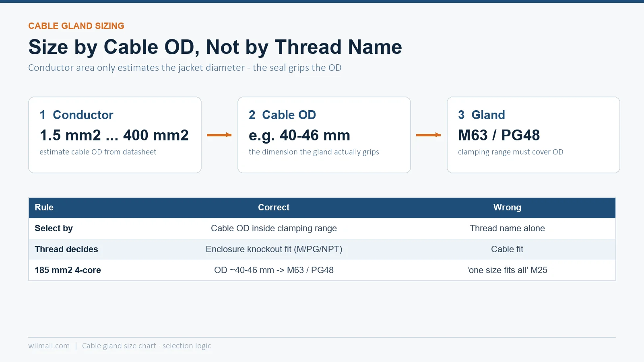Viewport: 644px width, 362px height.
Task: Click the 'Wrong' table column header
Action: pos(507,208)
